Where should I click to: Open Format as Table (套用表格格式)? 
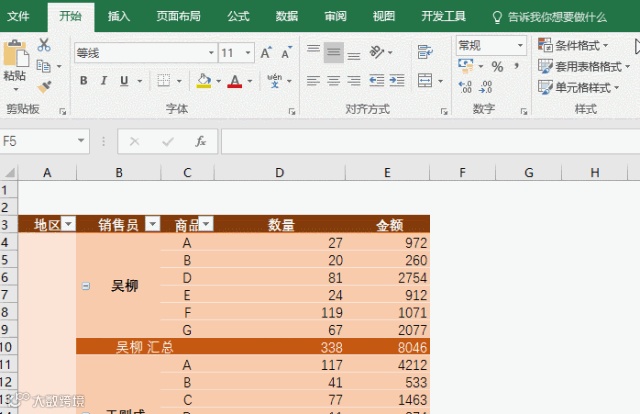point(584,66)
